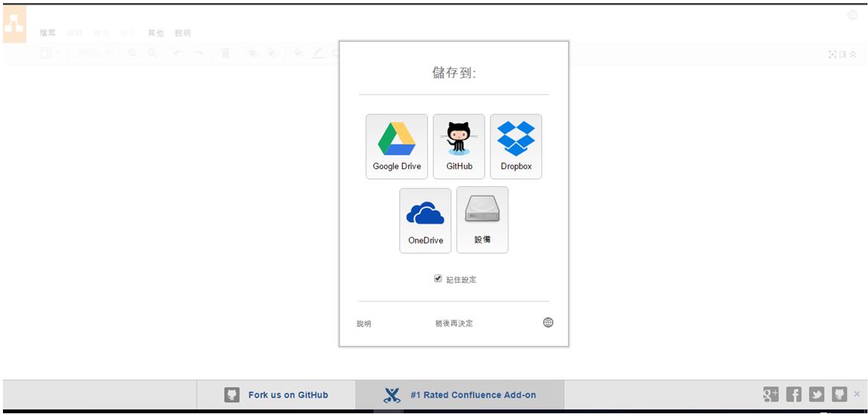Open the 100% zoom level dropdown

click(x=94, y=53)
